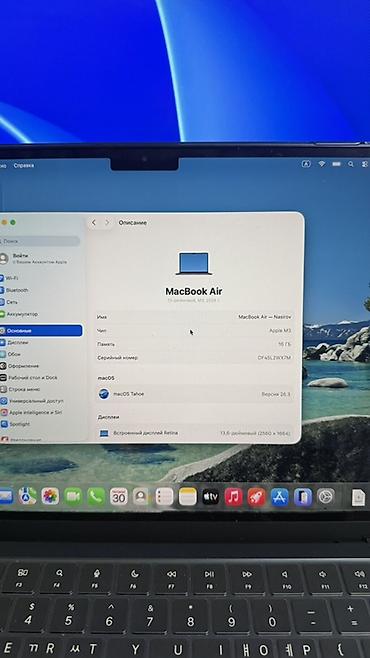The height and width of the screenshot is (658, 370).
Task: Open Contacts from the Dock
Action: [x=141, y=497]
